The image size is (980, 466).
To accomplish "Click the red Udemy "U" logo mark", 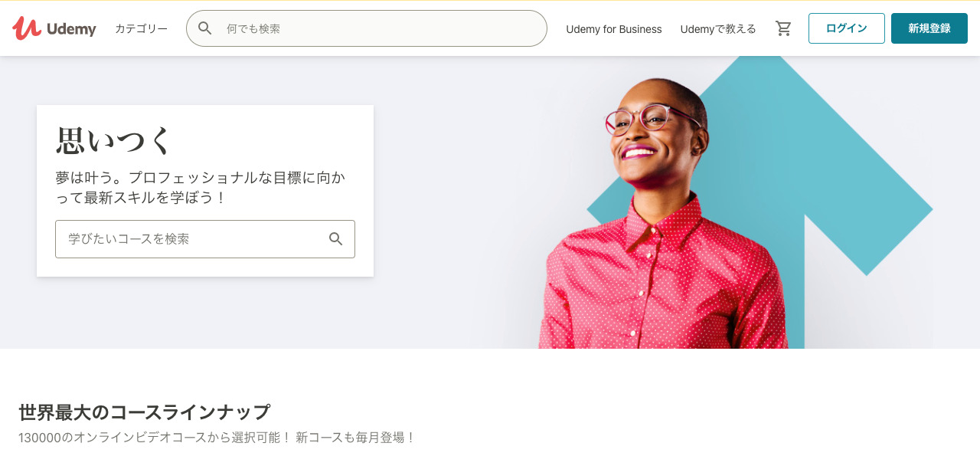I will pyautogui.click(x=27, y=28).
